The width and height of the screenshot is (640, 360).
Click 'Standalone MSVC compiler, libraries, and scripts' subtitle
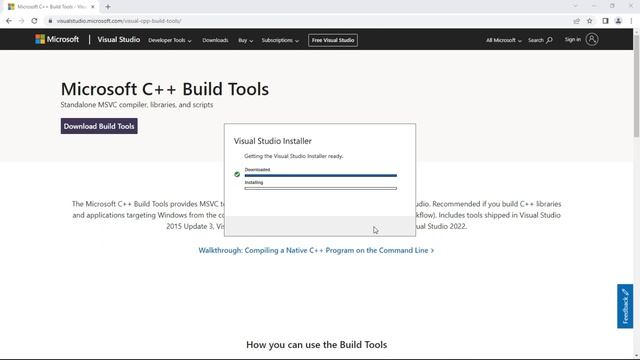(137, 104)
